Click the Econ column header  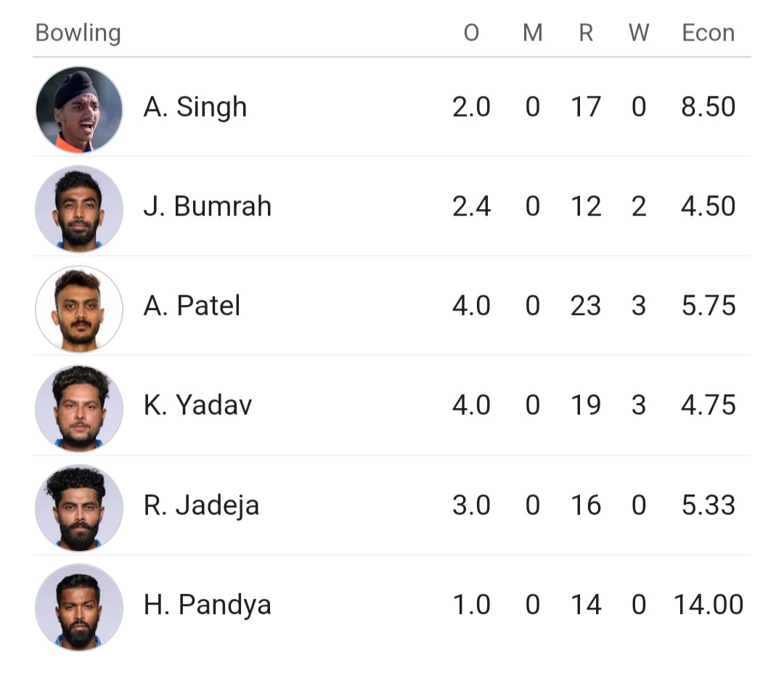[x=709, y=33]
